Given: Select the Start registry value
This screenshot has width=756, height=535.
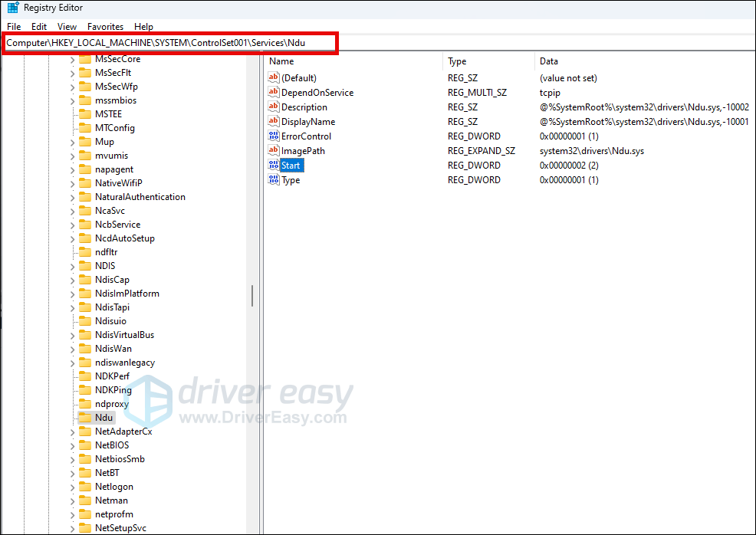Looking at the screenshot, I should 291,166.
